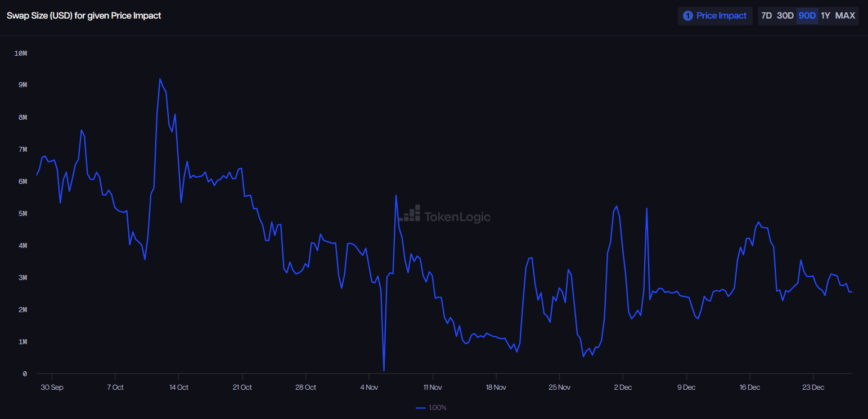
Task: Select the active 90D range
Action: [x=807, y=16]
